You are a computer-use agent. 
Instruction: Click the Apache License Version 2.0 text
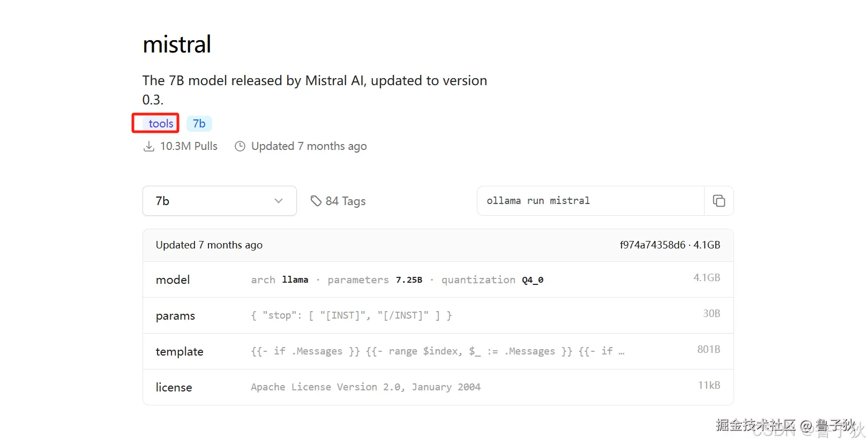click(x=365, y=387)
